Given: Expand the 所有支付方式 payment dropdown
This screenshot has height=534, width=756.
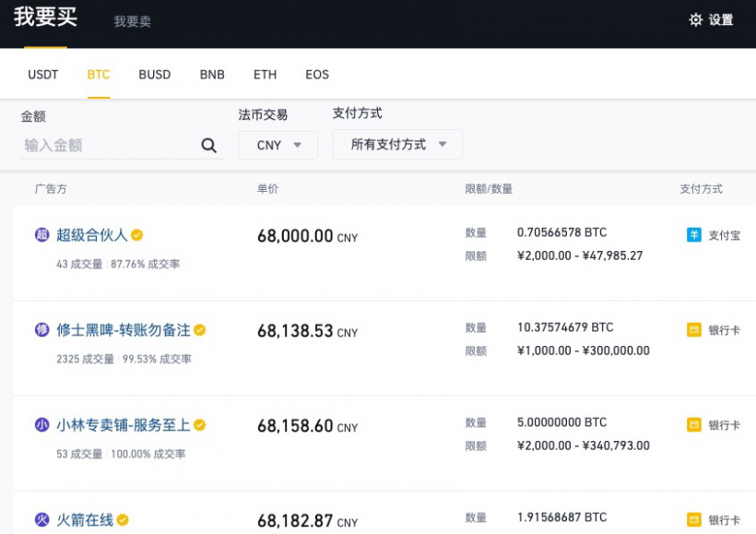Looking at the screenshot, I should point(396,145).
